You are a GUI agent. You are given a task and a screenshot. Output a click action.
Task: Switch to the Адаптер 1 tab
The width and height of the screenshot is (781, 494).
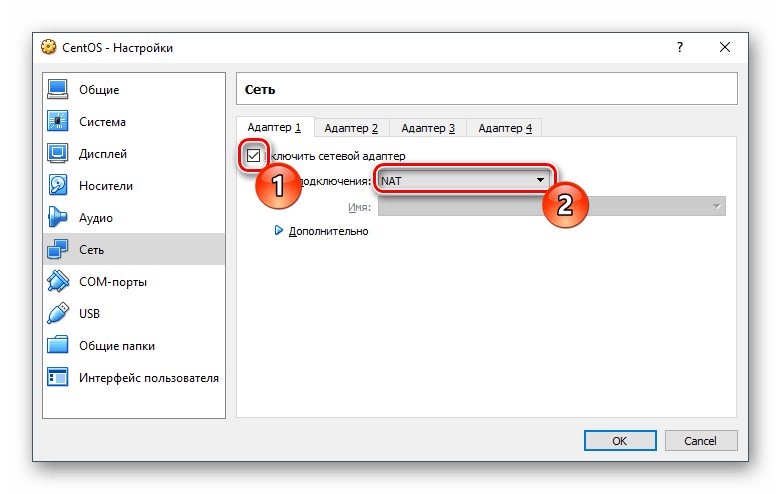coord(274,127)
